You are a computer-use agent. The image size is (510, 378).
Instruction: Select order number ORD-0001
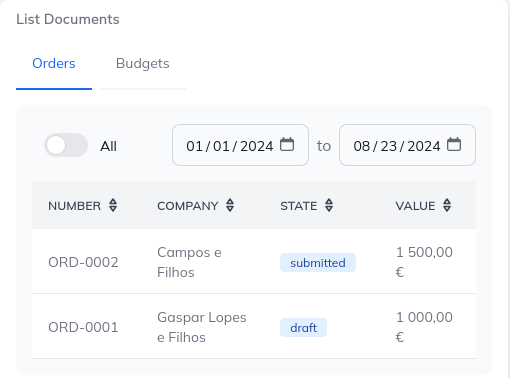[x=83, y=327]
